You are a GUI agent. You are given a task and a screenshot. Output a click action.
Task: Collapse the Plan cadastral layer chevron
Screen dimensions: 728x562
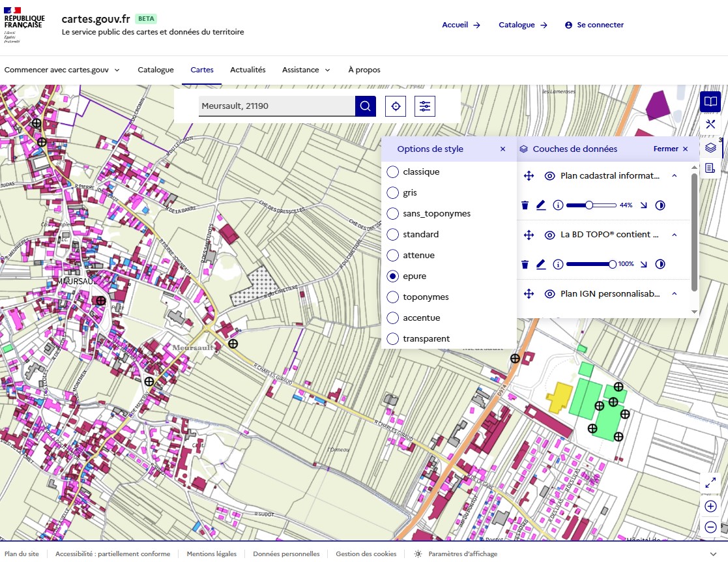pyautogui.click(x=675, y=176)
